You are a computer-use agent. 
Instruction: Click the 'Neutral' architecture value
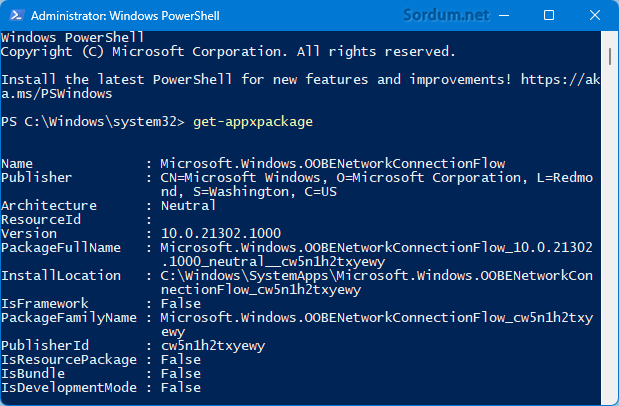tap(188, 206)
